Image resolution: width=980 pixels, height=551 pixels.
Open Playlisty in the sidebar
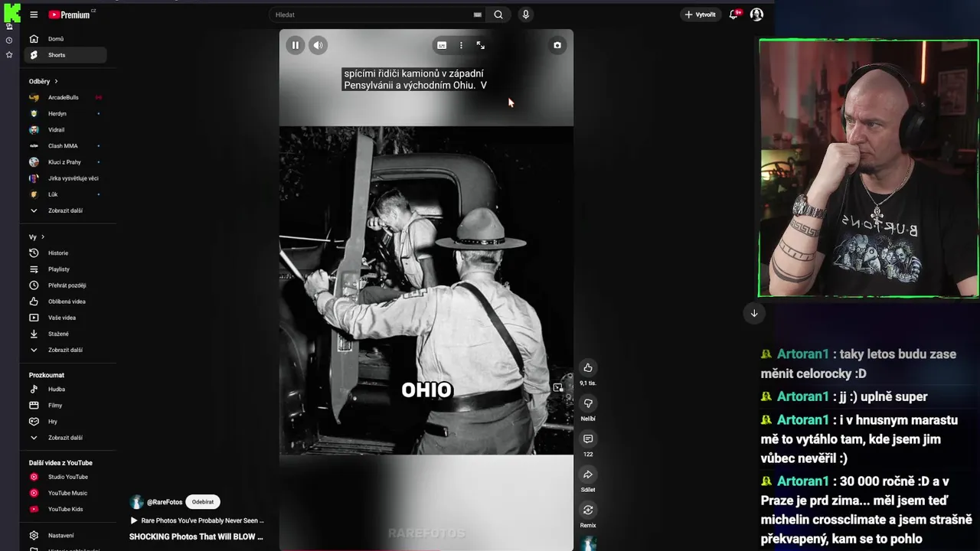tap(65, 269)
